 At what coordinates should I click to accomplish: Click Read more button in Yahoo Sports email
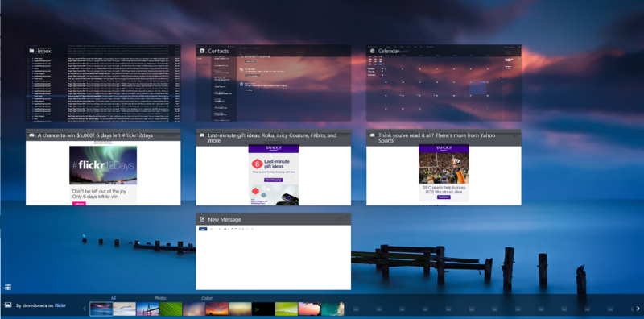point(444,197)
